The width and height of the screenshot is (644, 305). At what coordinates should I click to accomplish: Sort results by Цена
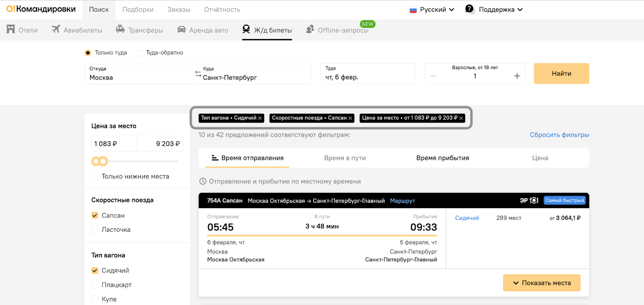(540, 158)
